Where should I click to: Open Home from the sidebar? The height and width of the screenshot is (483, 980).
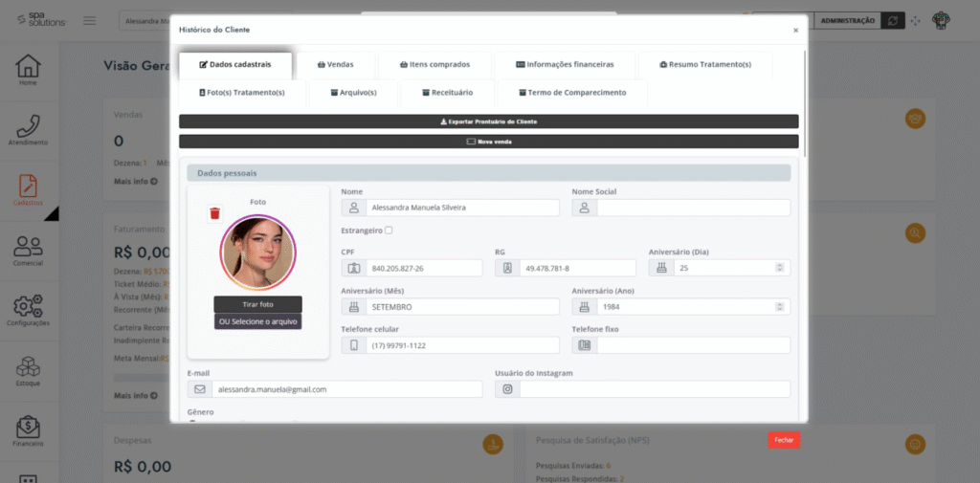(29, 70)
